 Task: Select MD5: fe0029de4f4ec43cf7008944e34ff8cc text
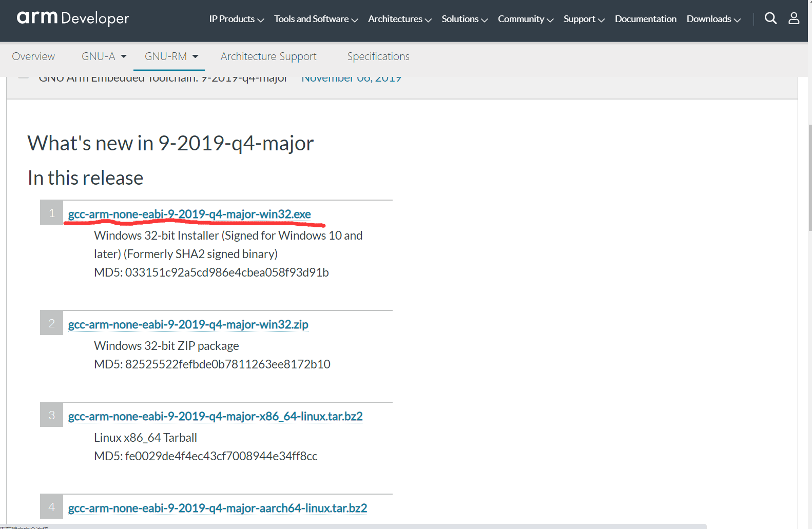pos(206,456)
